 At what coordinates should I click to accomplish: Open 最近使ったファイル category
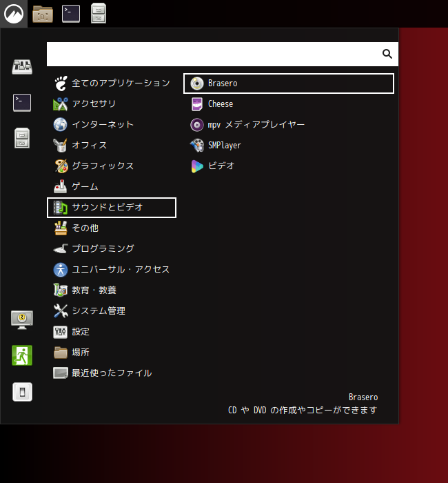(112, 373)
